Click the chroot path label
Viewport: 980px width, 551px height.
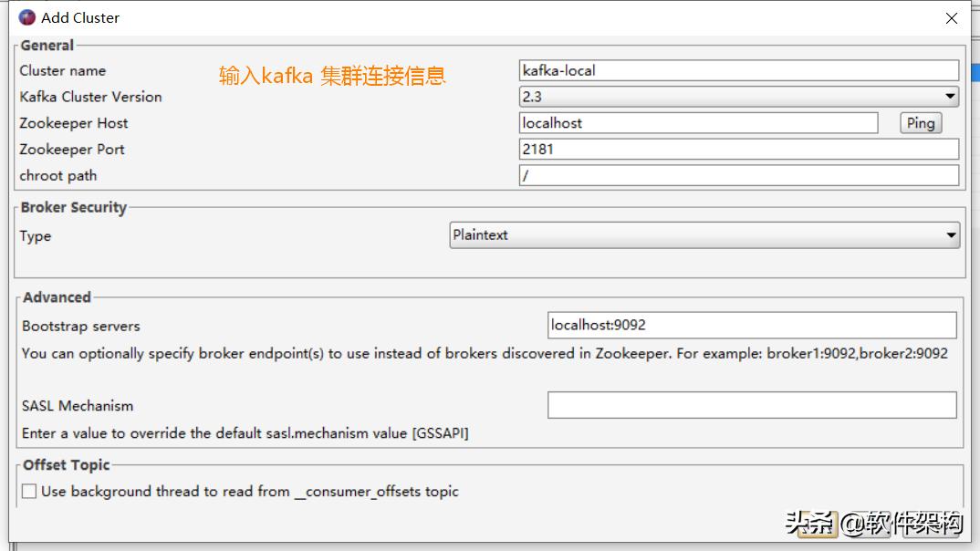(58, 175)
